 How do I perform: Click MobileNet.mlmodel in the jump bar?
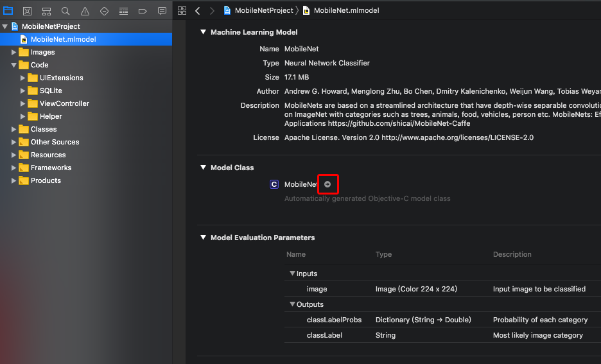tap(346, 10)
